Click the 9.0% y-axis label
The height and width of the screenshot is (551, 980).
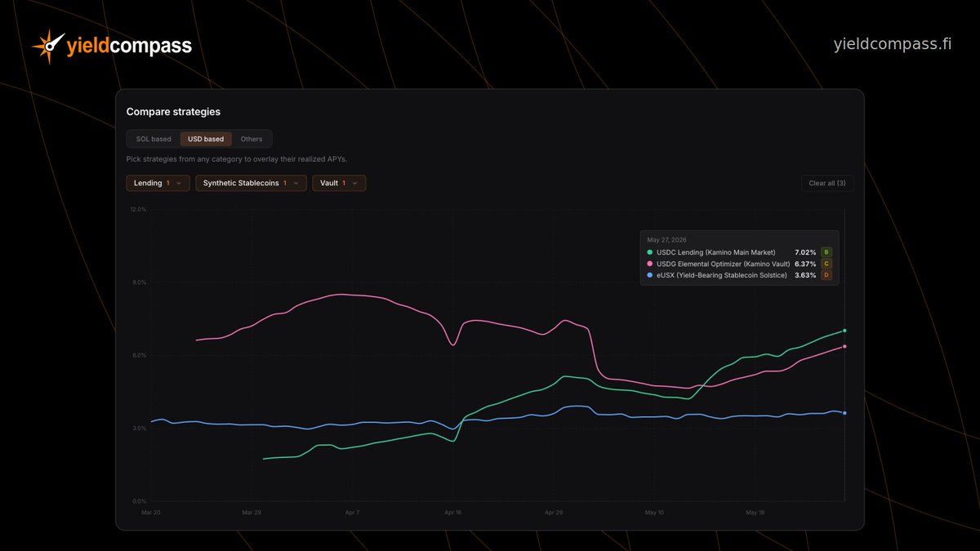(140, 282)
